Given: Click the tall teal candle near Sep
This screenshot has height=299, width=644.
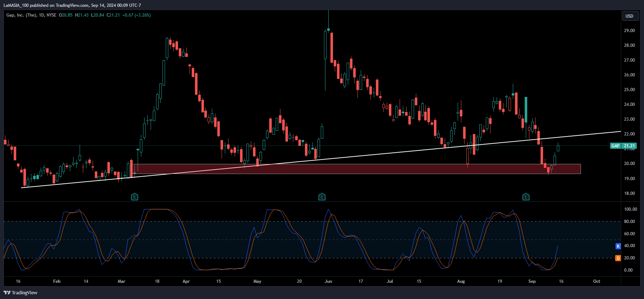Looking at the screenshot, I should click(x=526, y=110).
